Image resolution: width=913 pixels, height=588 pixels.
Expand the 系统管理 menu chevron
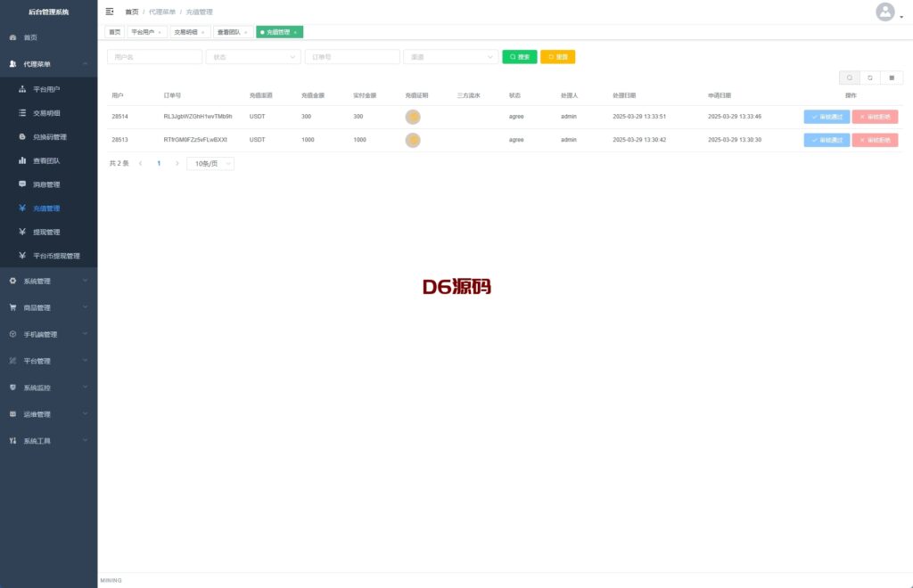pos(85,281)
